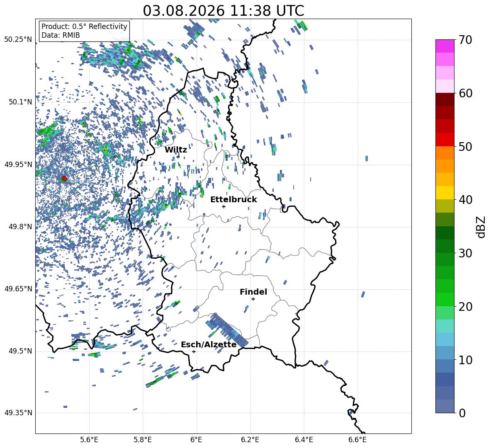Select the title '03.08.2026 11:38 UTC'
The image size is (491, 448).
pyautogui.click(x=223, y=11)
